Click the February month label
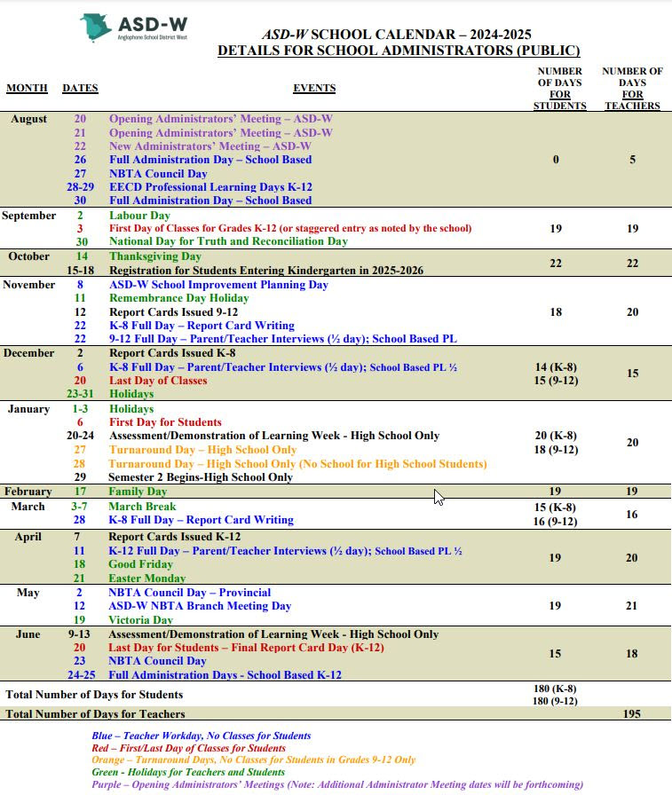This screenshot has width=672, height=795. tap(28, 492)
